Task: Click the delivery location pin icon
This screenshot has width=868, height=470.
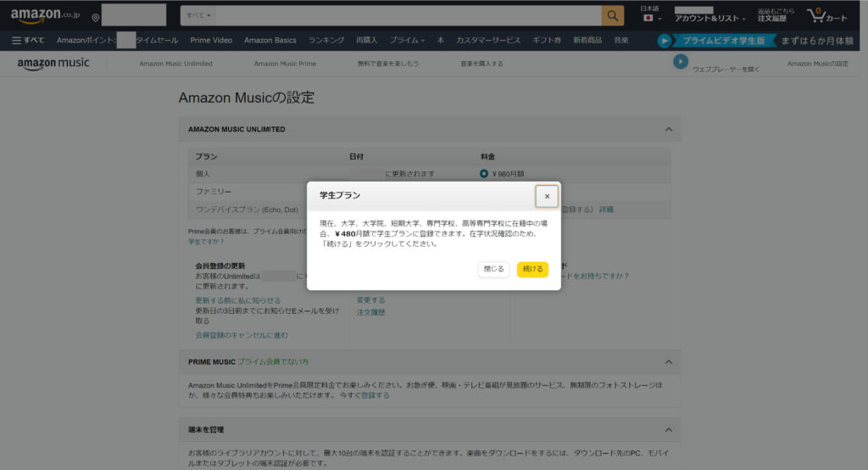Action: 95,18
